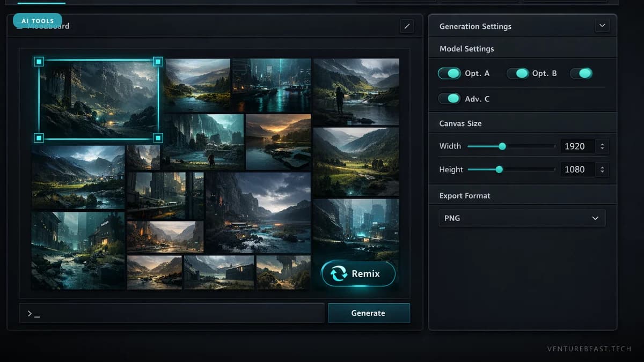This screenshot has height=362, width=644.
Task: Click the bottom-left selection handle
Action: coord(39,138)
